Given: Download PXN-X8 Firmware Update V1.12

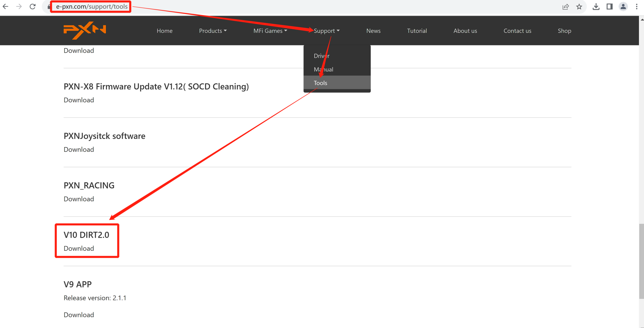Looking at the screenshot, I should pos(79,100).
